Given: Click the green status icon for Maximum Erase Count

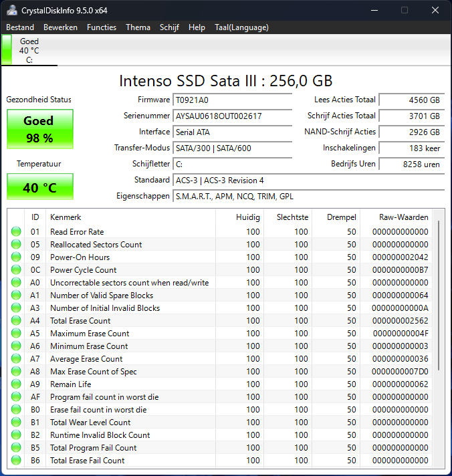Looking at the screenshot, I should point(16,334).
